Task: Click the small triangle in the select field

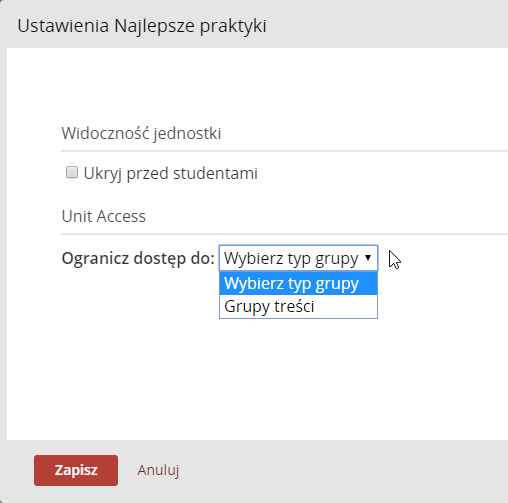Action: [368, 258]
